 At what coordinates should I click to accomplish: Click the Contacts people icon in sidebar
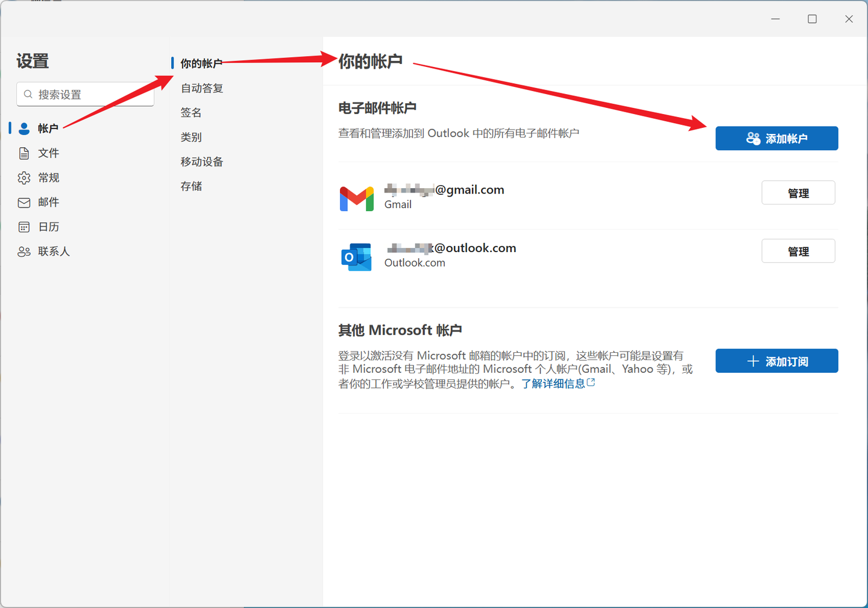click(x=24, y=252)
